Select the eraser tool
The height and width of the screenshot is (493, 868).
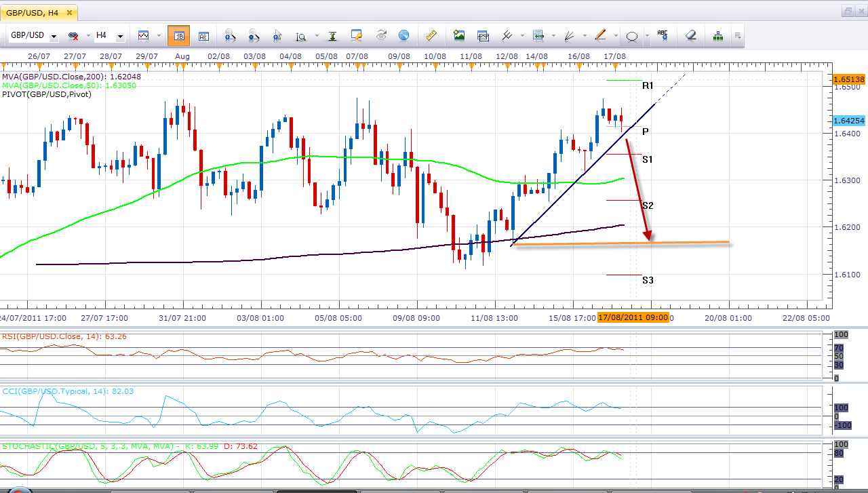pyautogui.click(x=691, y=35)
